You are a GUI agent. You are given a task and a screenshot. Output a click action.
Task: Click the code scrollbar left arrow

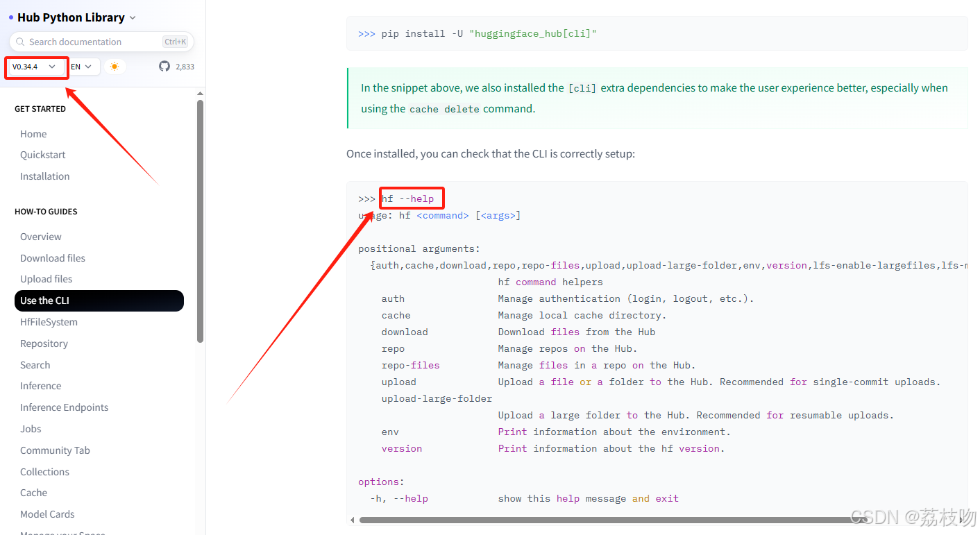point(353,520)
